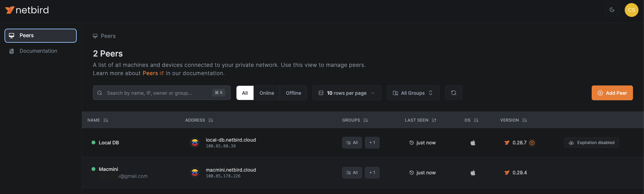The image size is (644, 194).
Task: Click the +1 groups badge for Macmini
Action: [372, 173]
